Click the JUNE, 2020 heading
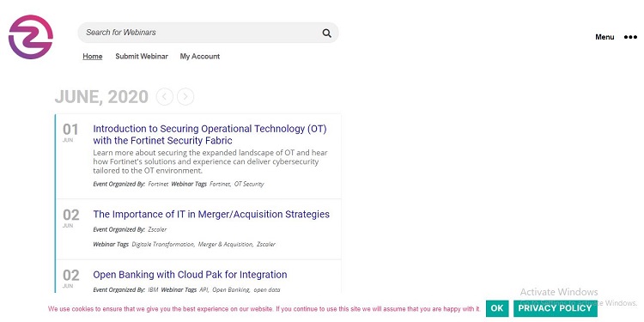644x322 pixels. pos(101,97)
